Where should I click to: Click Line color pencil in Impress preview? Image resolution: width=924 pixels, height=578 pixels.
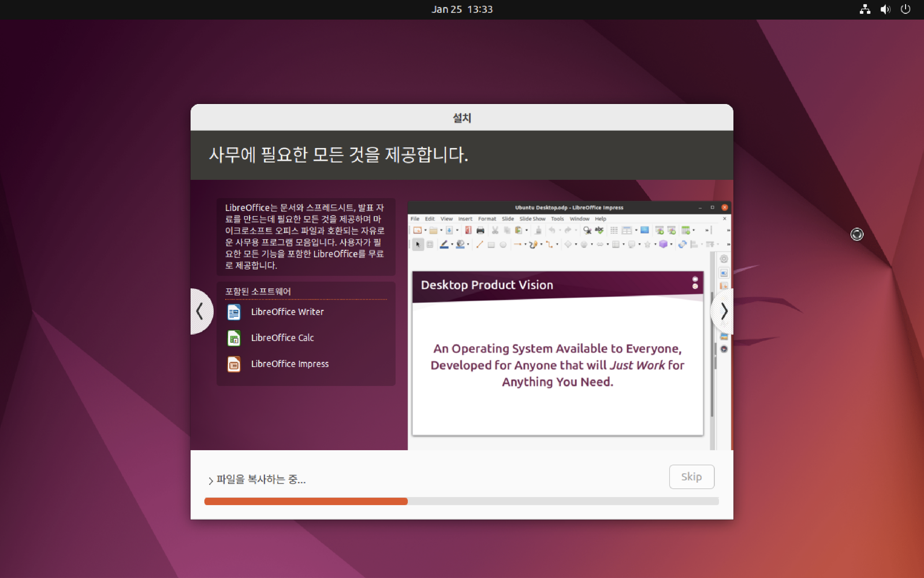[x=444, y=244]
